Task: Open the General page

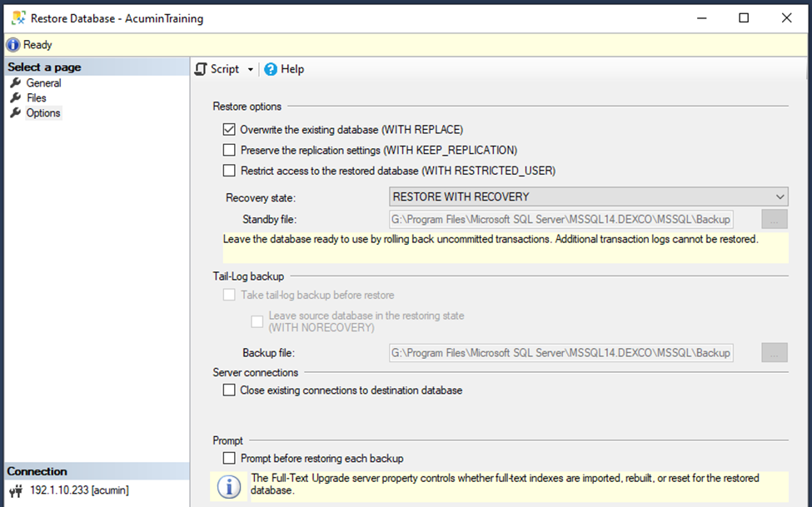Action: tap(43, 83)
